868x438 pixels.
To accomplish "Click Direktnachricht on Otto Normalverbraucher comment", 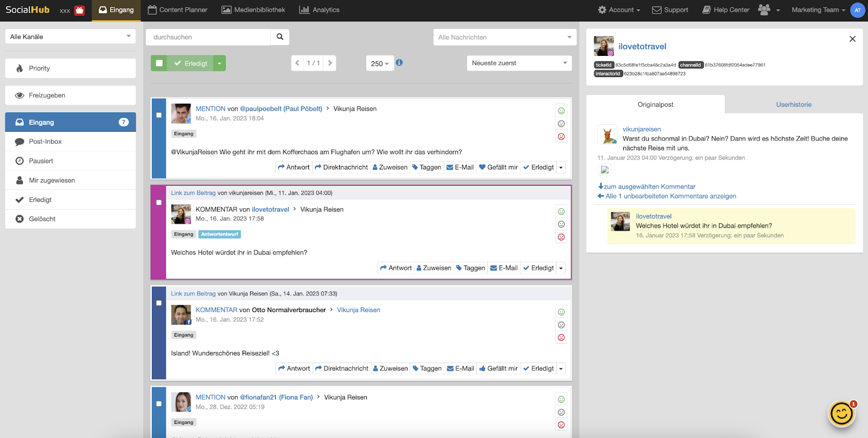I will (x=341, y=369).
